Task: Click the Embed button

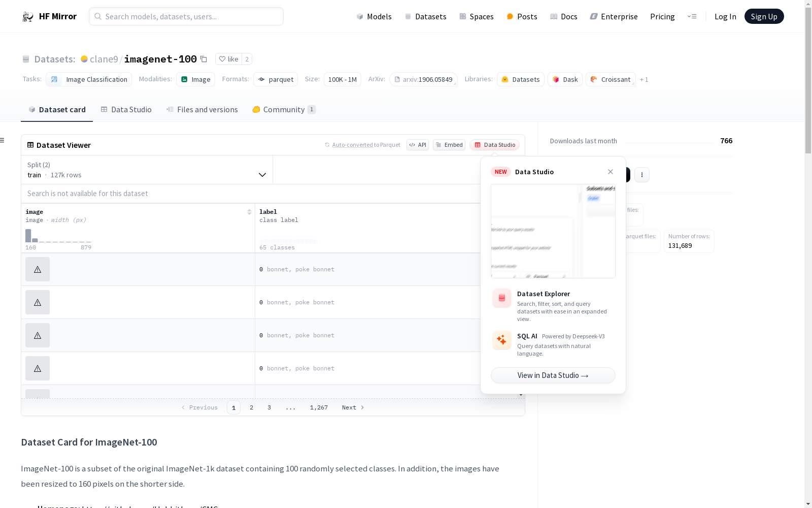Action: [x=449, y=145]
